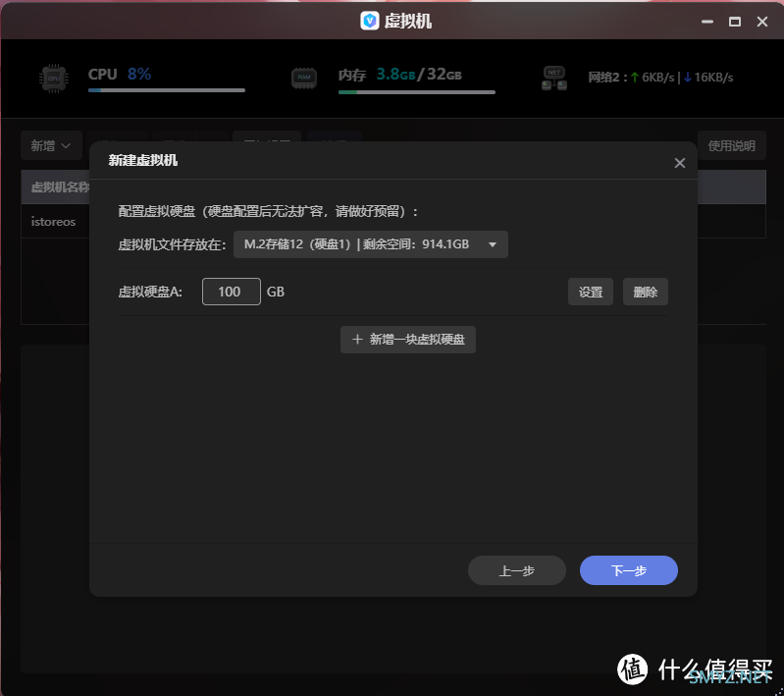Close the 新建虚拟机 dialog
Screen dimensions: 784x696
point(680,163)
